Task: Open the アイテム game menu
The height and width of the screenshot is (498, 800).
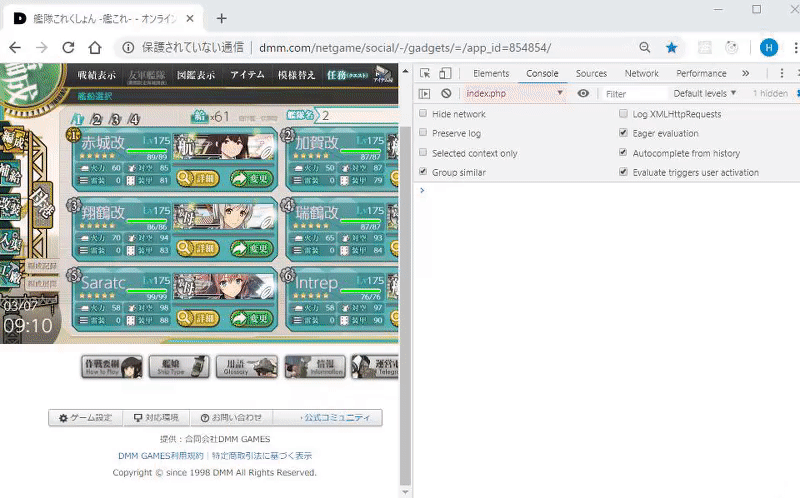Action: click(247, 75)
